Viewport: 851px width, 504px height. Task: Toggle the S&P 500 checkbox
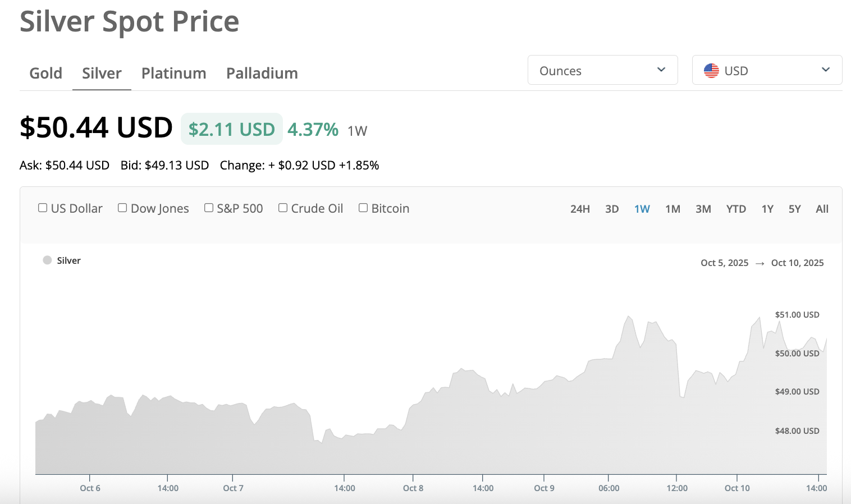pos(209,208)
